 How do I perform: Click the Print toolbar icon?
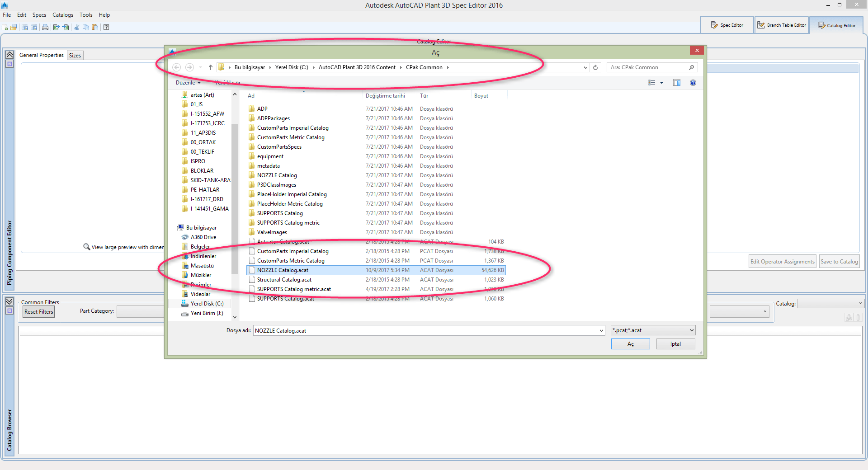45,27
